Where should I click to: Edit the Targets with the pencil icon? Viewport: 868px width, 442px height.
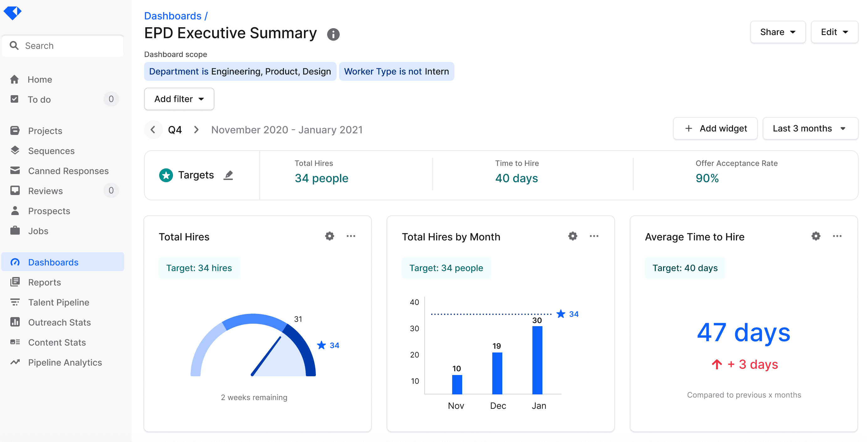click(x=228, y=175)
